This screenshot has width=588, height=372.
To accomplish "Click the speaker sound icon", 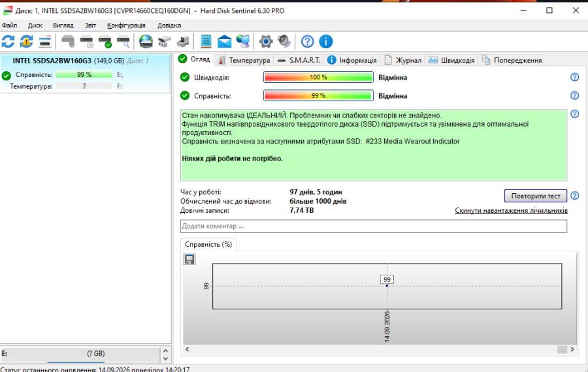I will (x=284, y=41).
